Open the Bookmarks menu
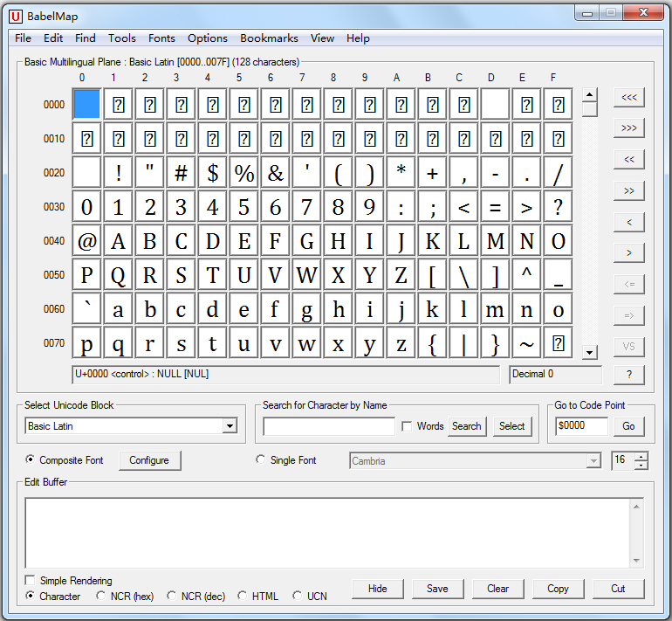This screenshot has height=621, width=672. 269,38
